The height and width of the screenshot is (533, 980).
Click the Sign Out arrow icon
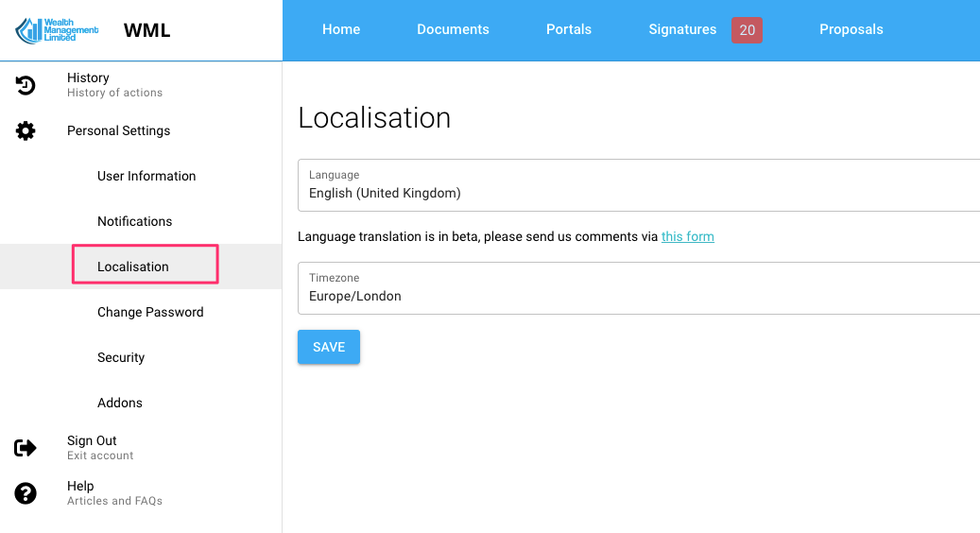(26, 448)
